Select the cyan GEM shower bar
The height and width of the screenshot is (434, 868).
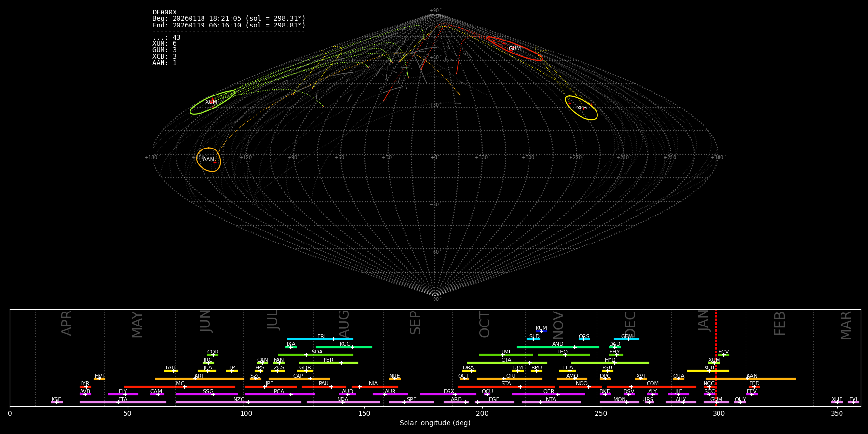tap(626, 339)
